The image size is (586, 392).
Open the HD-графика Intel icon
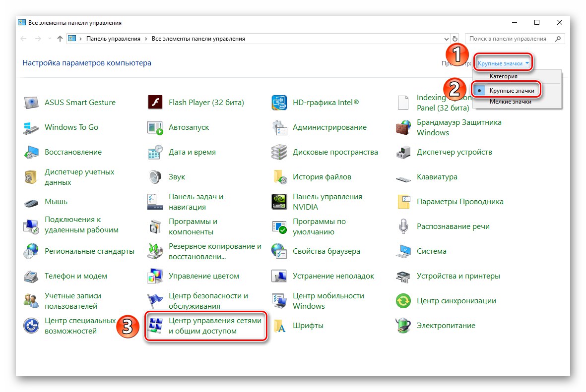click(x=279, y=102)
